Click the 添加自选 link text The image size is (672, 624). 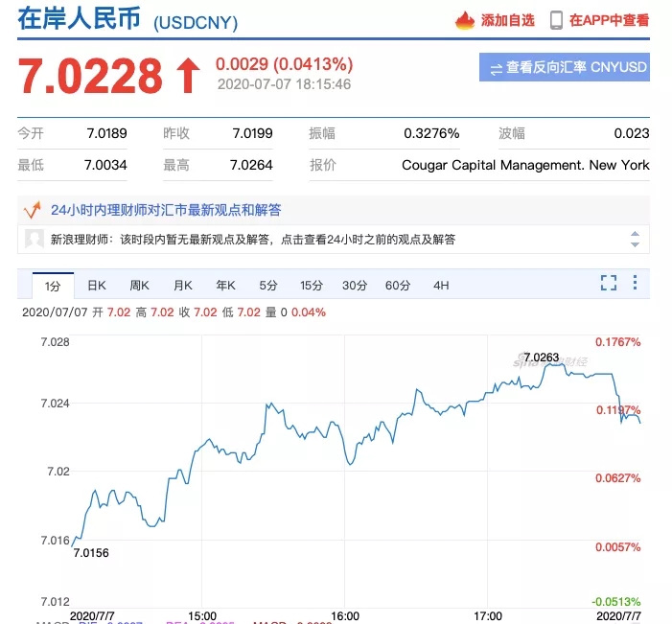[508, 20]
